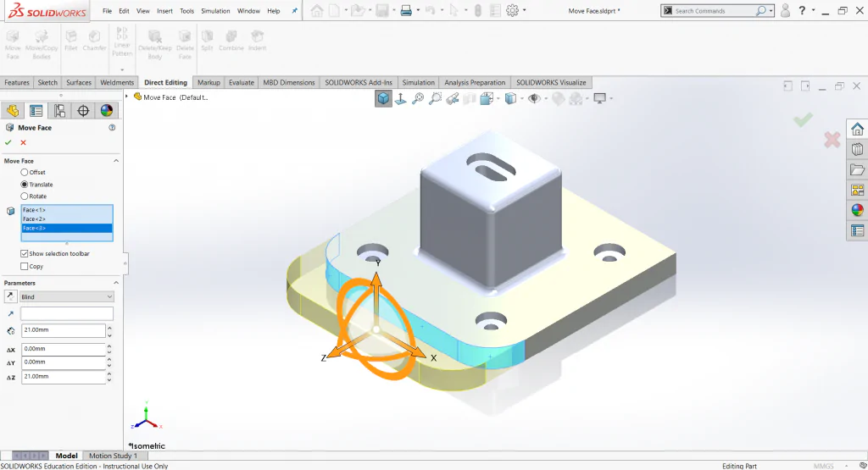Select the Translate radio button

(25, 185)
